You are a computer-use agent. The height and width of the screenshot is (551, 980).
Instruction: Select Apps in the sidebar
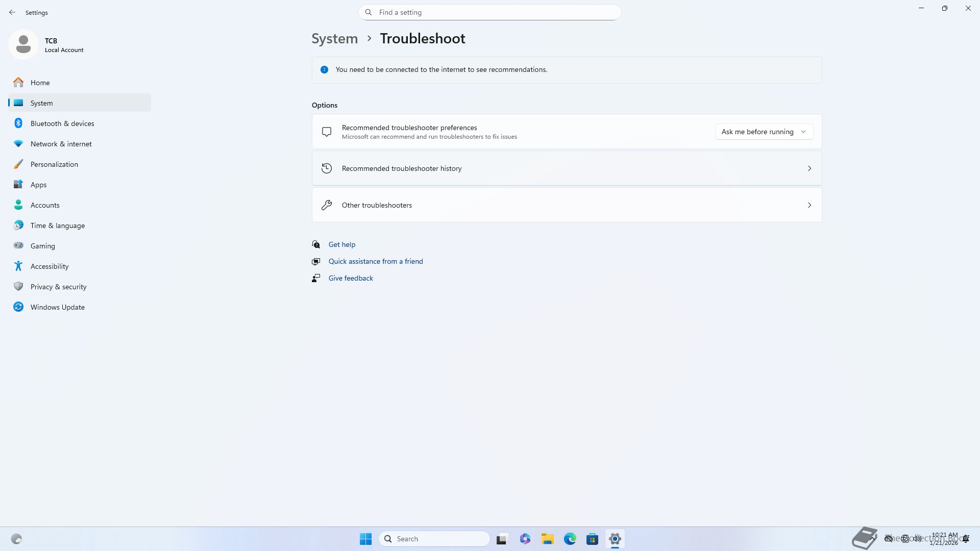tap(38, 185)
